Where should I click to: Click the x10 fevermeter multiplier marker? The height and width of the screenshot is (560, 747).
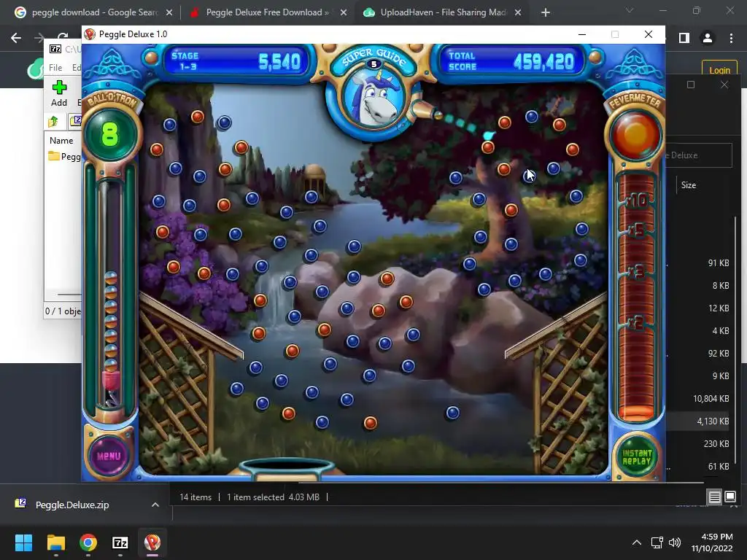[x=636, y=200]
